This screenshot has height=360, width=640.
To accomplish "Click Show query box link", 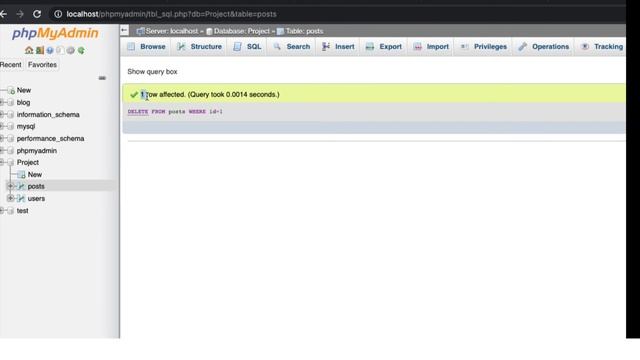I will tap(152, 71).
